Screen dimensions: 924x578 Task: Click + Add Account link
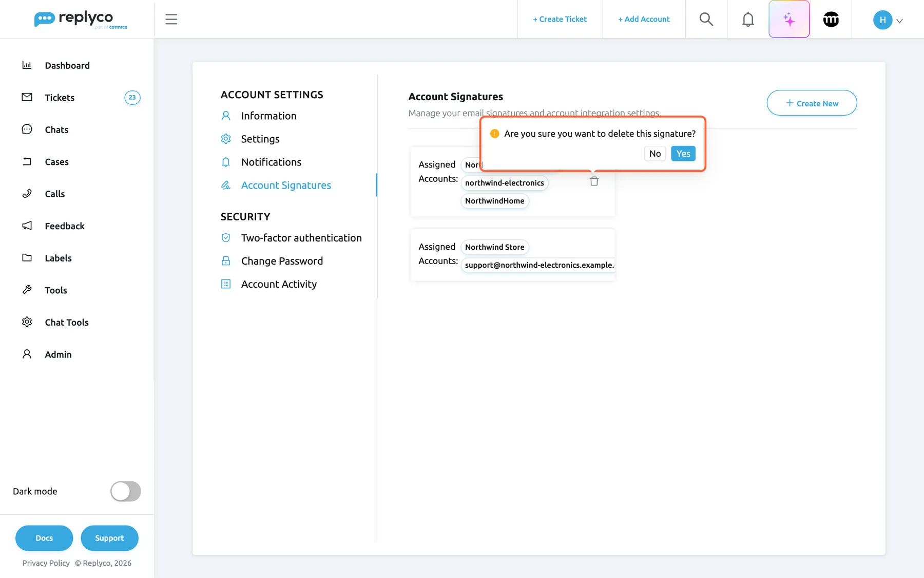pyautogui.click(x=644, y=20)
